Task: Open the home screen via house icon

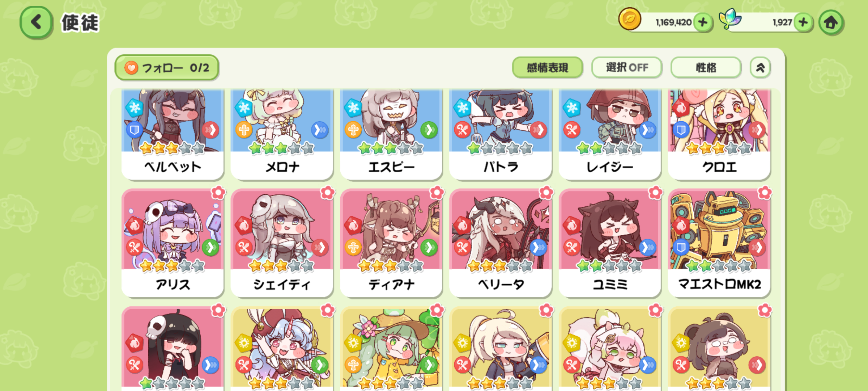Action: 831,22
